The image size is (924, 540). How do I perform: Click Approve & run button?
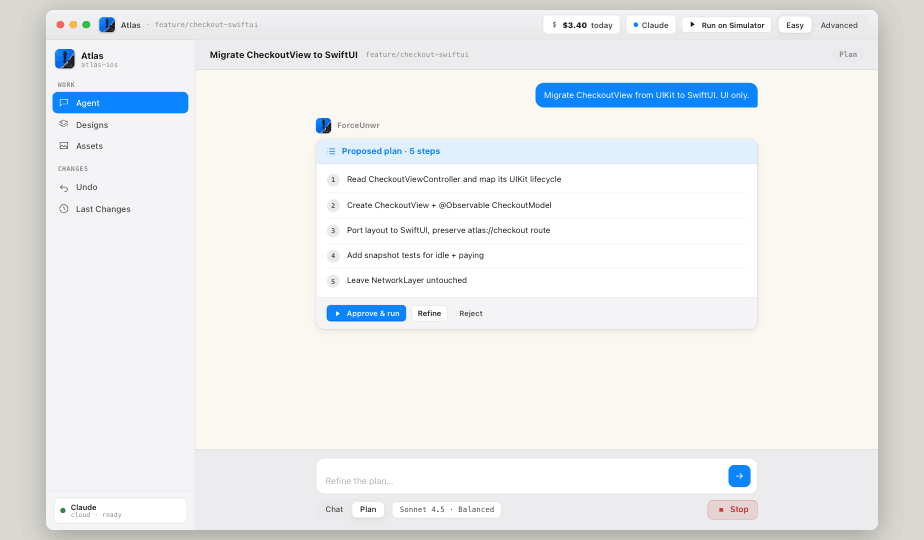pyautogui.click(x=366, y=313)
